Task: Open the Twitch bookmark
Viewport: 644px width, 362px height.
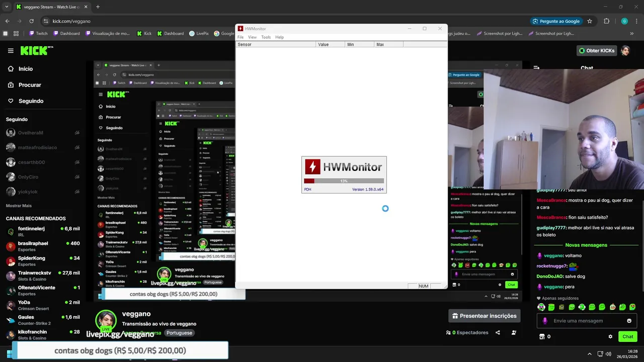Action: pos(38,34)
